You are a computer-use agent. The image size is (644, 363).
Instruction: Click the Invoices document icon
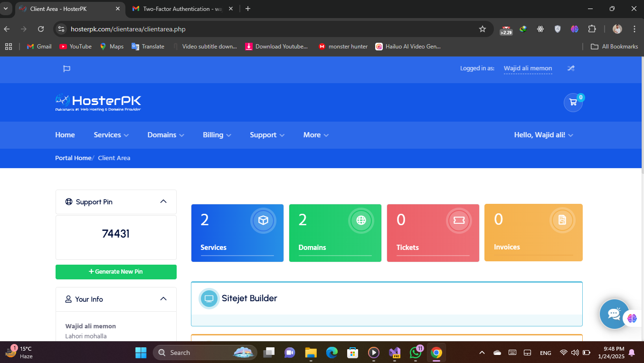(x=562, y=220)
